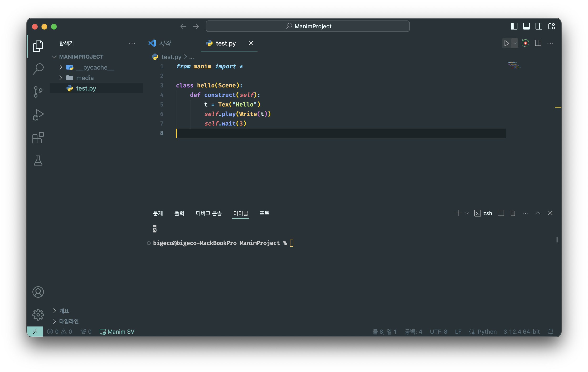Image resolution: width=588 pixels, height=372 pixels.
Task: Open Run and Debug view
Action: pyautogui.click(x=38, y=115)
